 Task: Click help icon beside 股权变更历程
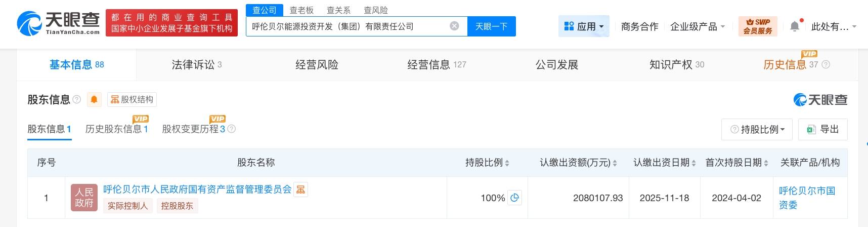coord(232,129)
